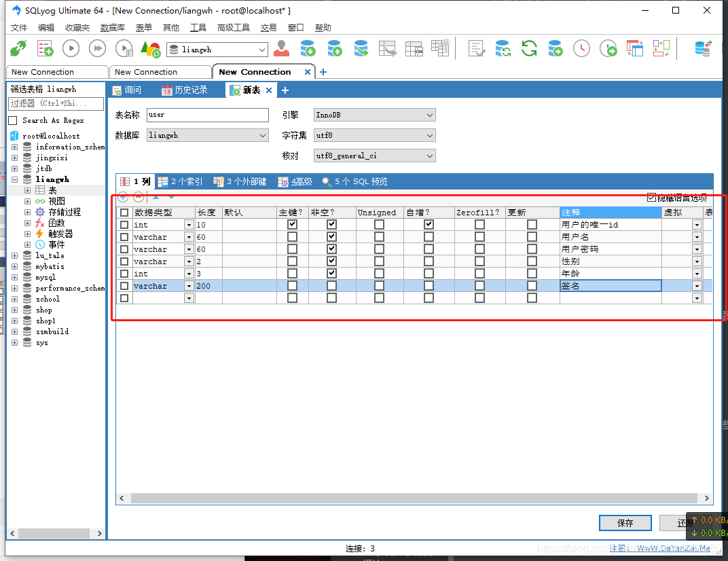Click the document checkmark toolbar icon
Viewport: 728px width, 561px height.
(x=477, y=48)
